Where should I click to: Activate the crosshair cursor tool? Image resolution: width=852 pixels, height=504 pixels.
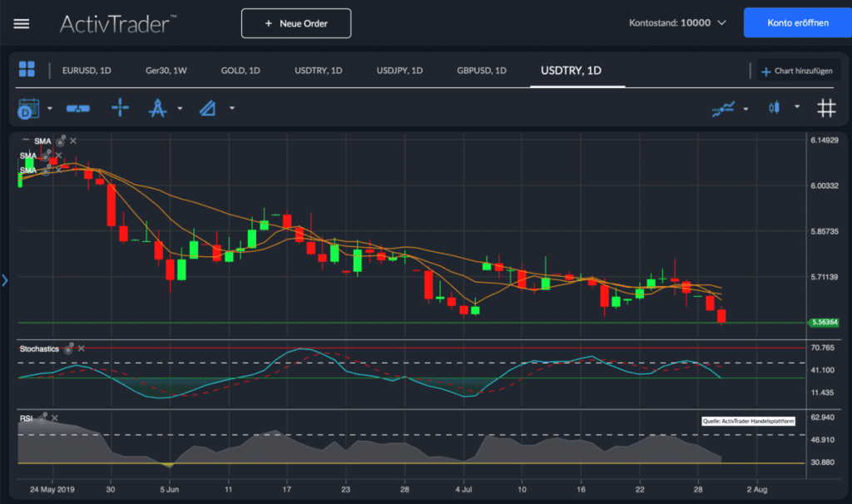(x=120, y=107)
